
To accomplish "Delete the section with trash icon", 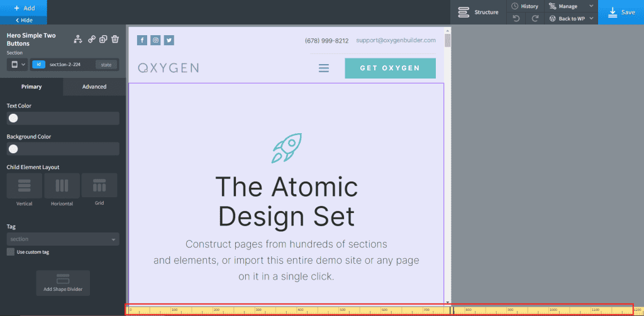I will coord(116,39).
